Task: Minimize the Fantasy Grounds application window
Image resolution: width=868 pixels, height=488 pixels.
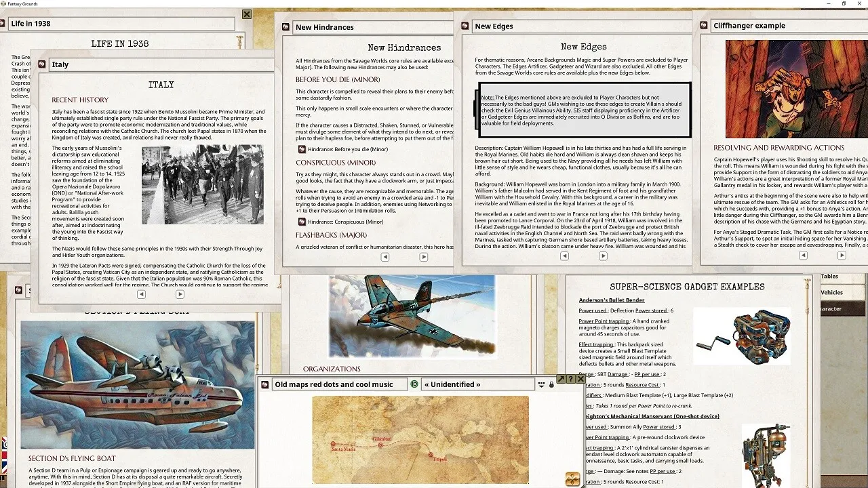Action: (x=829, y=3)
